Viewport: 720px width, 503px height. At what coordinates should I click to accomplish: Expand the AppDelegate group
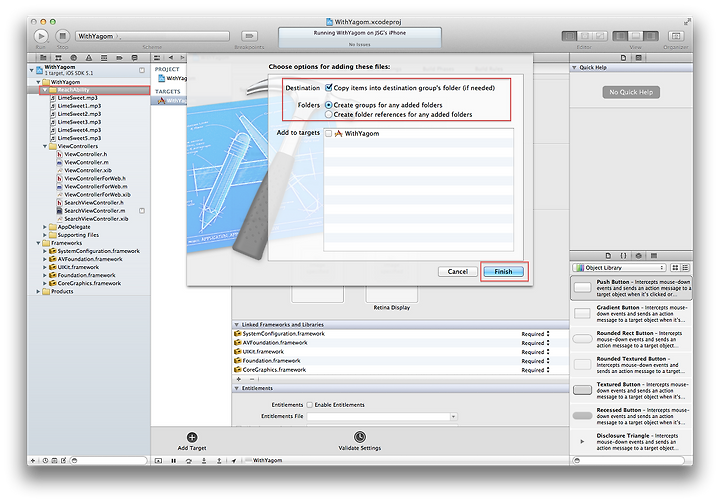45,227
